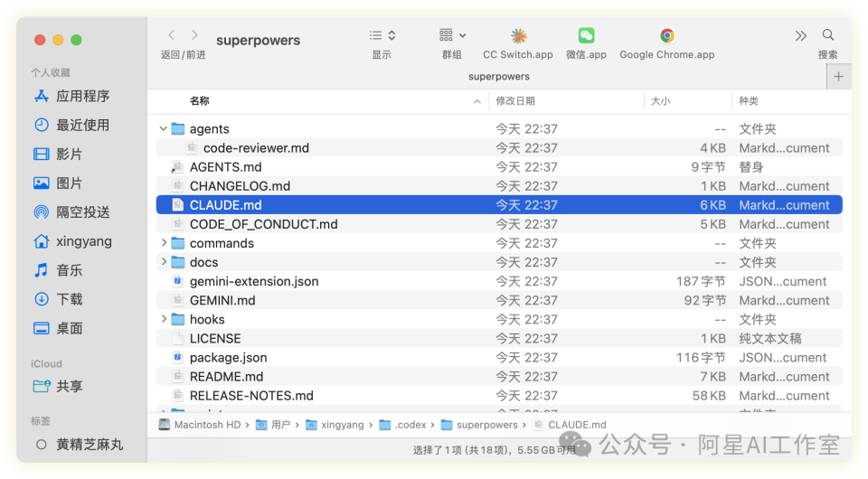Select gemini-extension.json file icon
The image size is (868, 479).
click(x=178, y=281)
